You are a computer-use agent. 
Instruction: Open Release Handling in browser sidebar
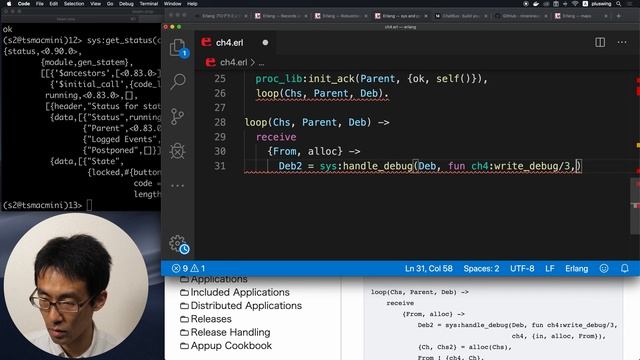pyautogui.click(x=225, y=332)
